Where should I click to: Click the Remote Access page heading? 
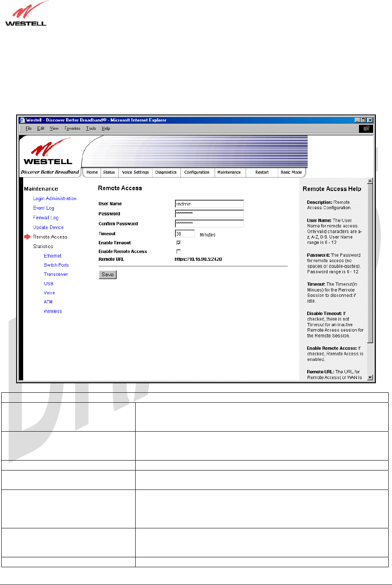[x=120, y=188]
